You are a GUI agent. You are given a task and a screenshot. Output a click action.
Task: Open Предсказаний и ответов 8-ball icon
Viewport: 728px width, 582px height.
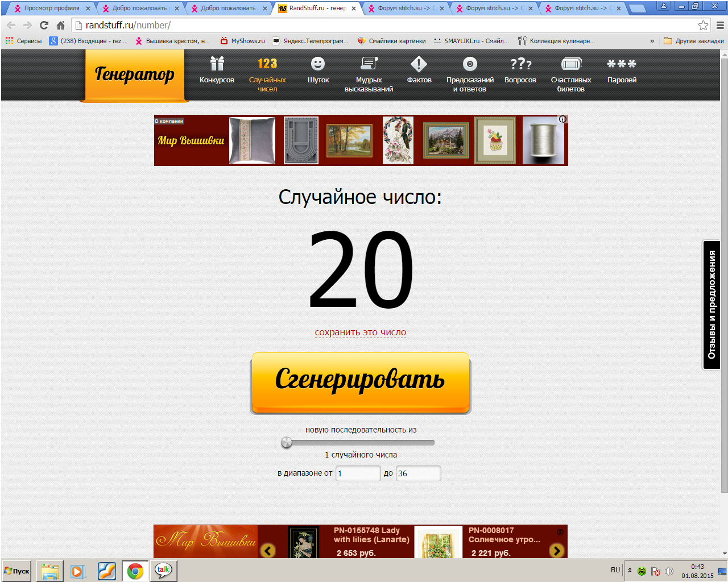470,64
